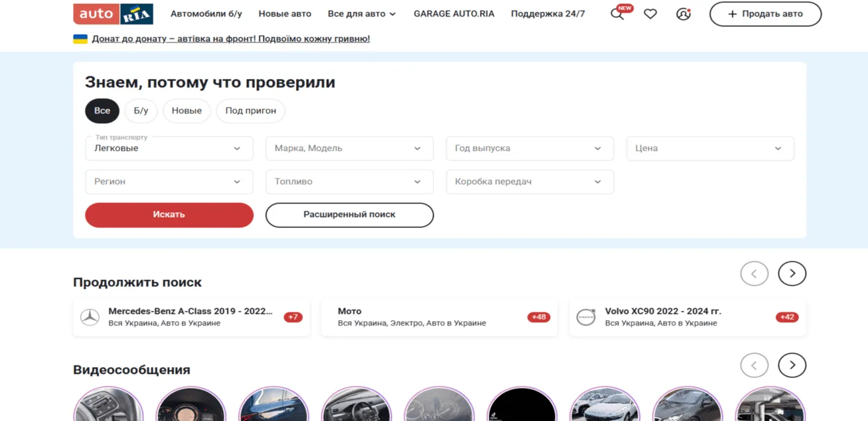Click the search magnifier icon with NEW badge
This screenshot has height=421, width=868.
617,14
